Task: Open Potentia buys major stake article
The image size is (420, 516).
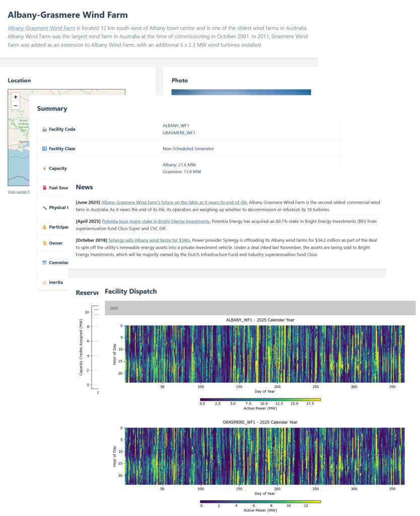Action: 156,221
